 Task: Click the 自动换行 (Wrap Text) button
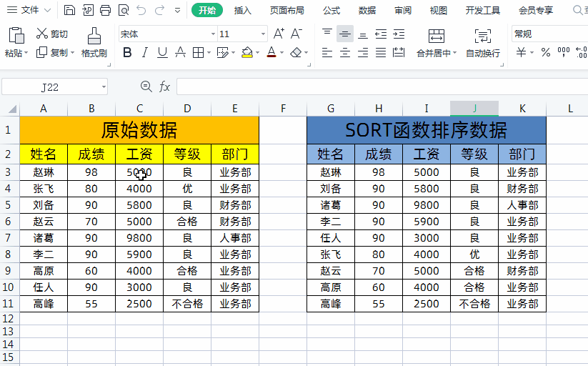(483, 42)
